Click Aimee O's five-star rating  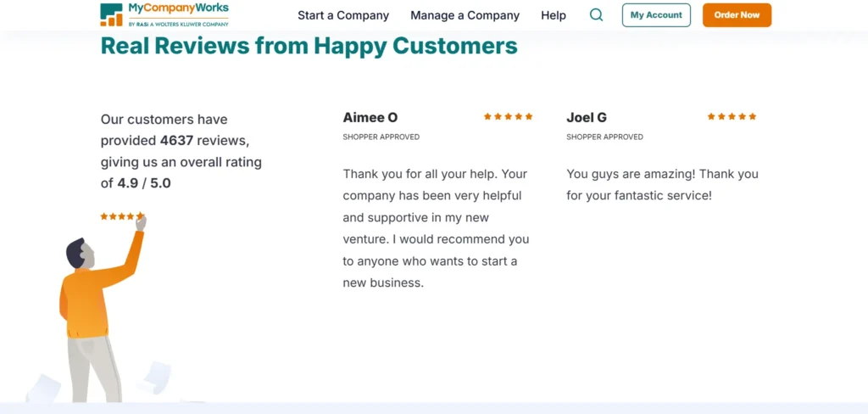coord(508,116)
